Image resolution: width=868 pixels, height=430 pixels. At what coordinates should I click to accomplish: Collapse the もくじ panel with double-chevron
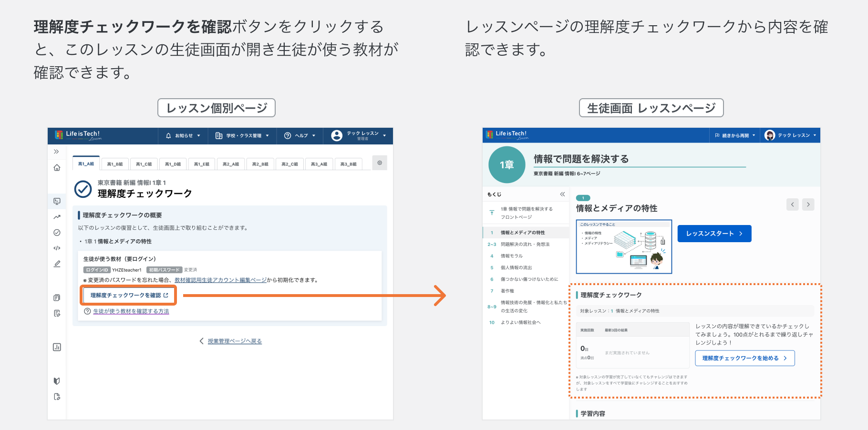coord(562,194)
